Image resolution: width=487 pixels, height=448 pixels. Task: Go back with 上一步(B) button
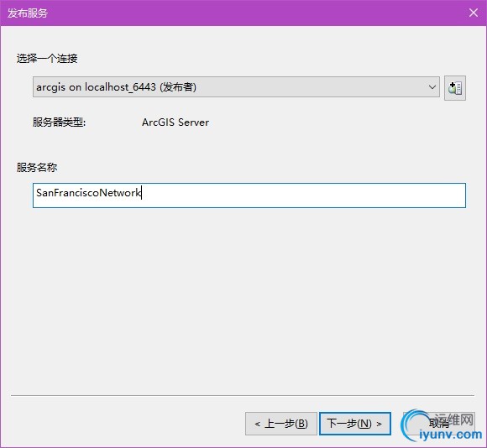click(x=281, y=424)
